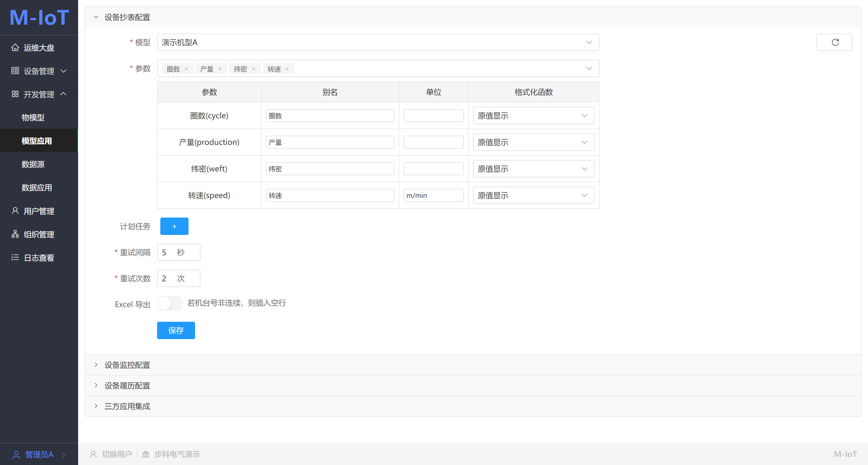This screenshot has height=465, width=868.
Task: Edit the m/min unit field
Action: coord(433,195)
